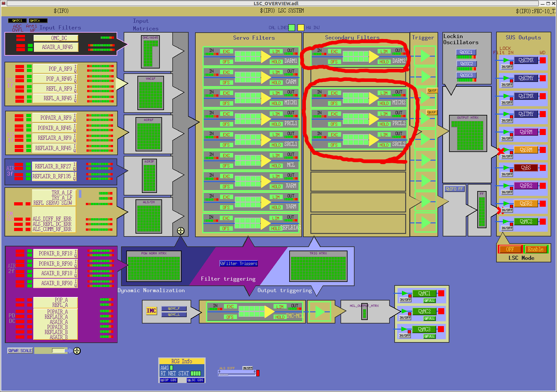This screenshot has height=392, width=557.
Task: Open the MC3 suspension screen
Action: (425, 329)
